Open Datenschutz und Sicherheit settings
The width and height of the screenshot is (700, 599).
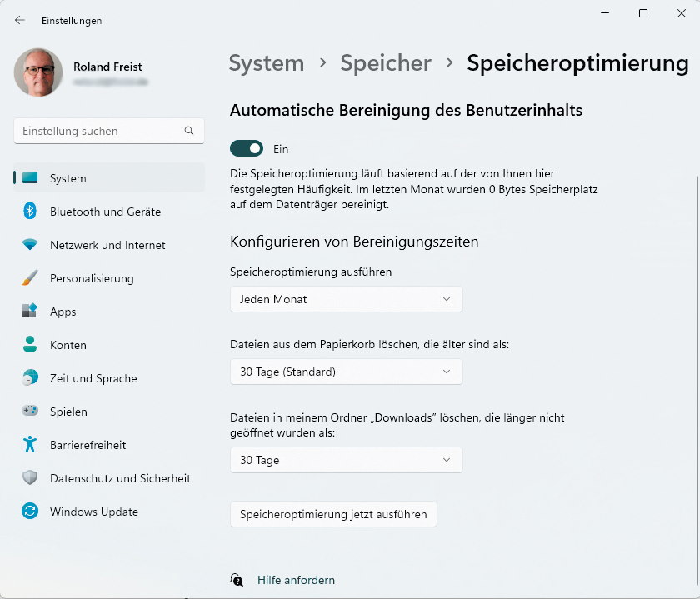pyautogui.click(x=109, y=478)
